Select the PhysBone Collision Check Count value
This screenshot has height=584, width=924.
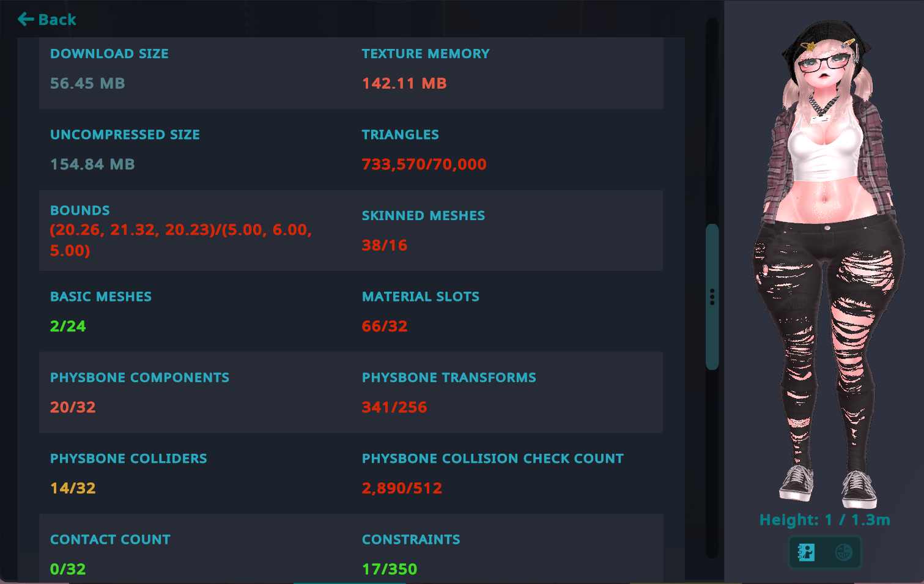(x=402, y=488)
